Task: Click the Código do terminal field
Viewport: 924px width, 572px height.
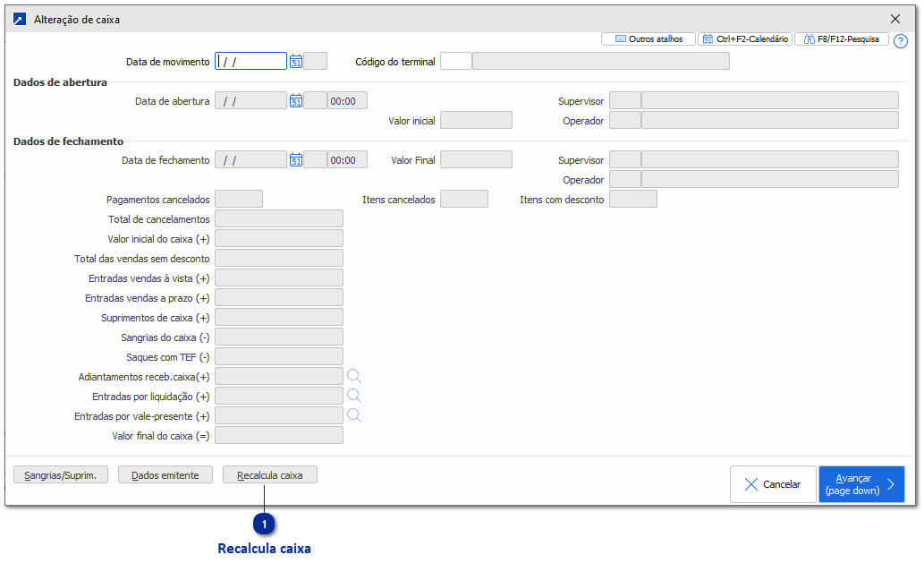Action: 455,61
